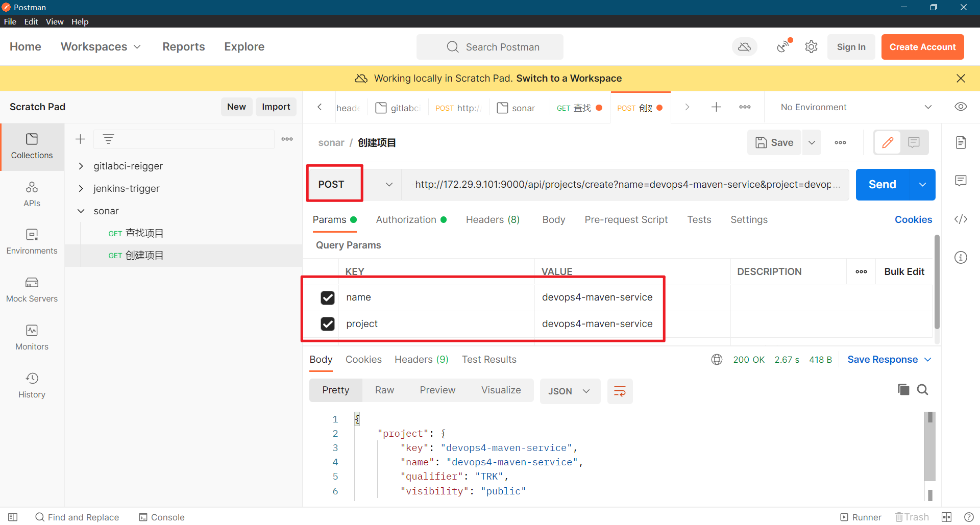Open the documentation icon in right sidebar

click(x=961, y=142)
